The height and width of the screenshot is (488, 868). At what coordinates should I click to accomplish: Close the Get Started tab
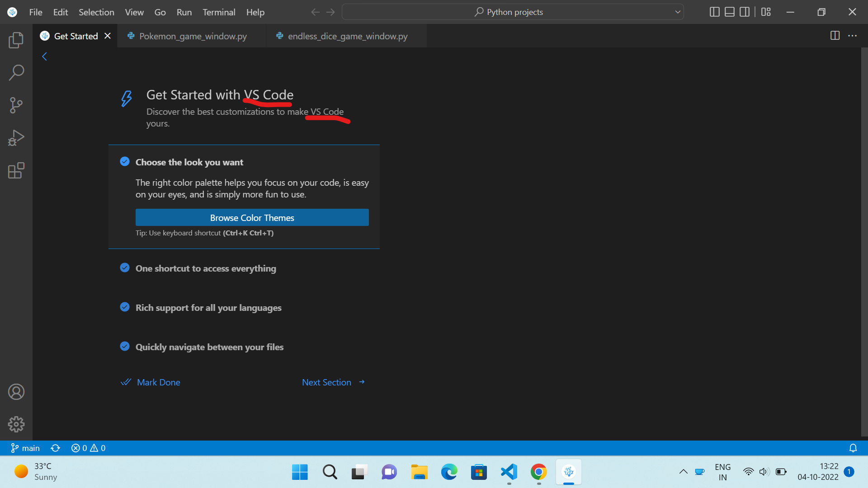pos(108,36)
